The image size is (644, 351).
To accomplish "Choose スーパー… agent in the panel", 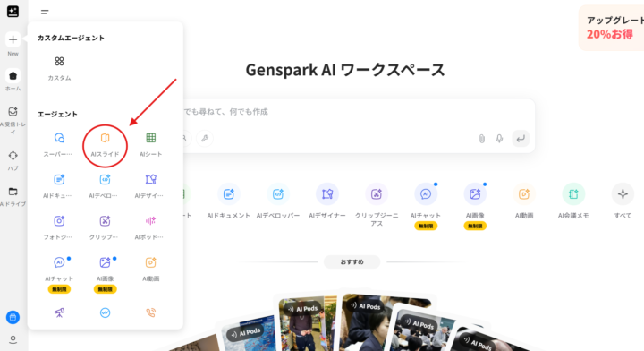I will [x=58, y=145].
